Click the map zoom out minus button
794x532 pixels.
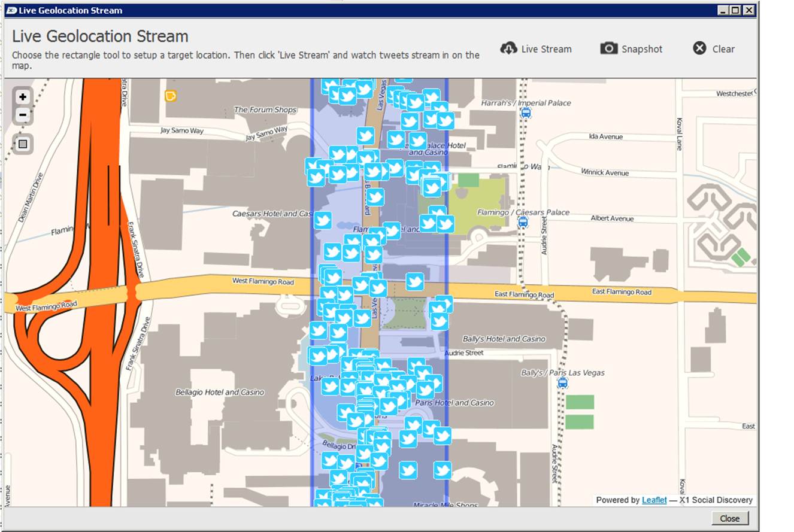coord(23,115)
